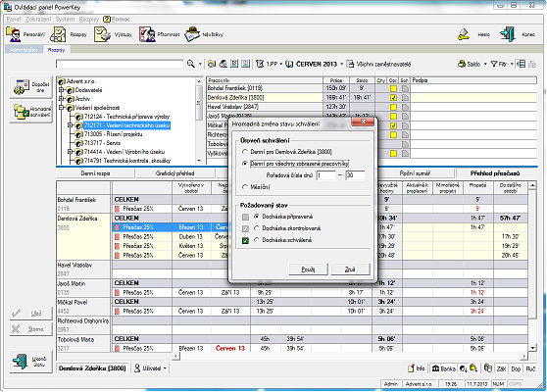The height and width of the screenshot is (392, 547).
Task: Click first folder icon right of search dropdown
Action: tap(212, 64)
